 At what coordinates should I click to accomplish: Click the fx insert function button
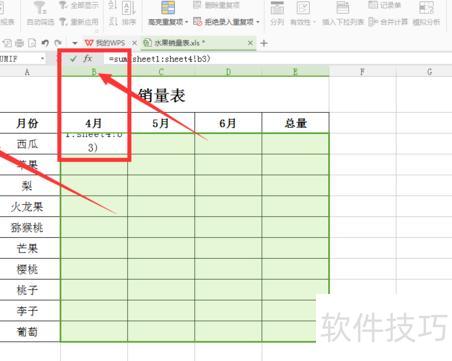(x=88, y=59)
